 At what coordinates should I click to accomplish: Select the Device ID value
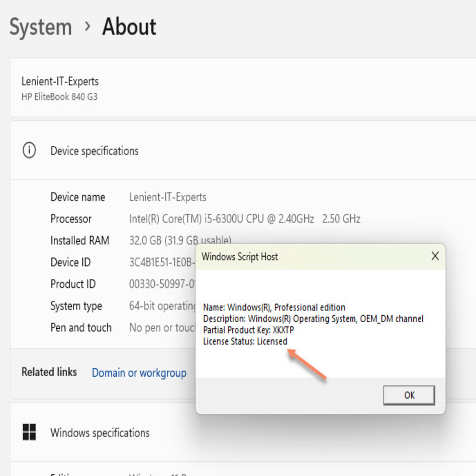(162, 262)
